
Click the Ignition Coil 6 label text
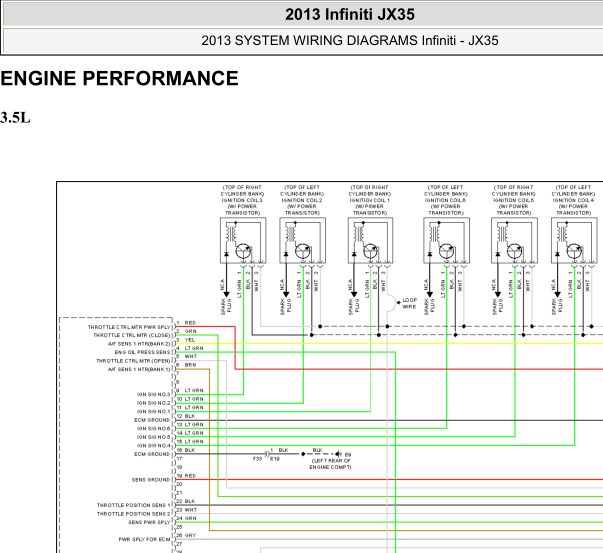(446, 200)
